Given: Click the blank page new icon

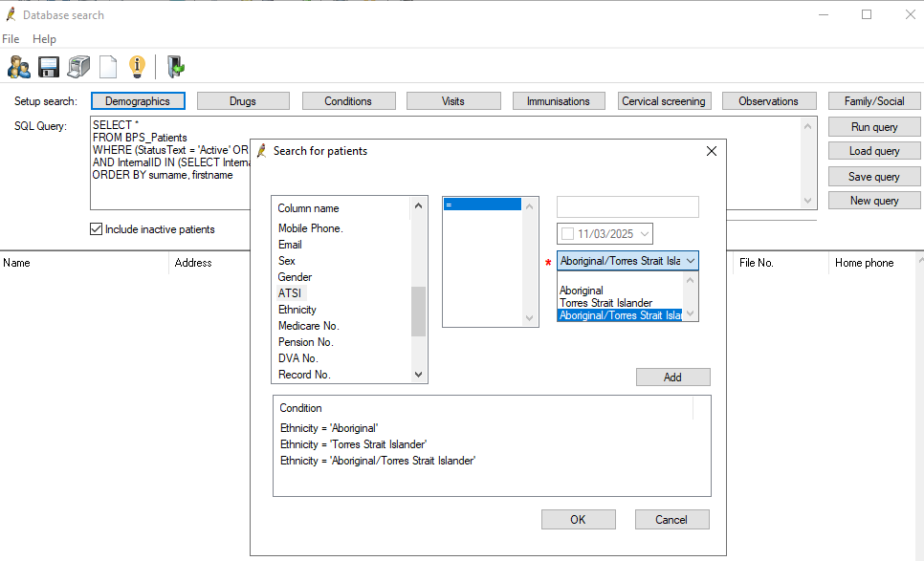Looking at the screenshot, I should coord(108,67).
